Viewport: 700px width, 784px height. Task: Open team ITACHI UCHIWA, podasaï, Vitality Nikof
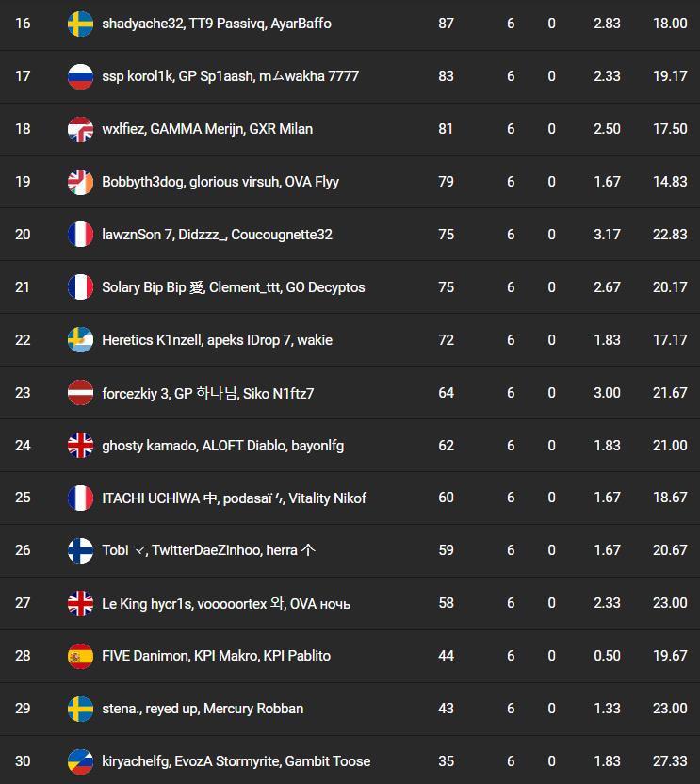(x=234, y=498)
